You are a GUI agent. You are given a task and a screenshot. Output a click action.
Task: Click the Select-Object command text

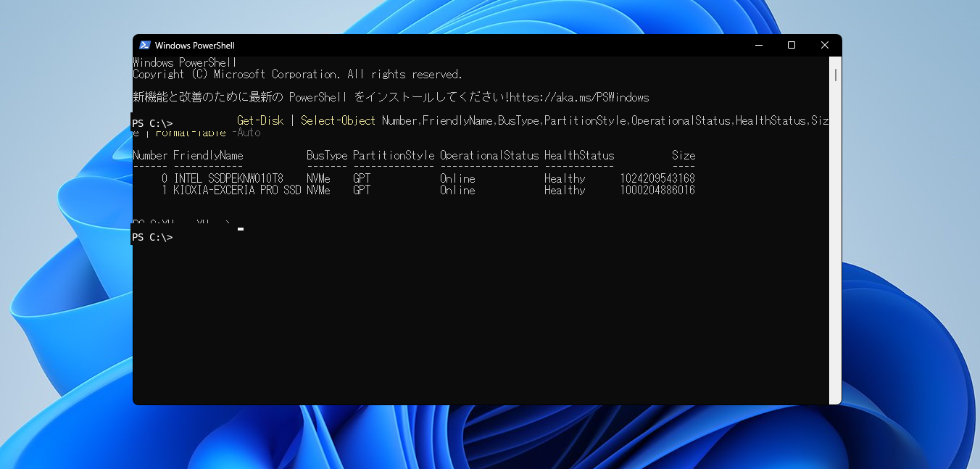(339, 120)
